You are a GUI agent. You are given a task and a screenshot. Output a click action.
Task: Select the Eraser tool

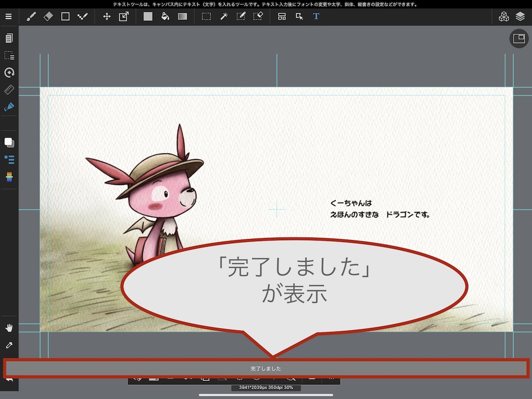48,17
